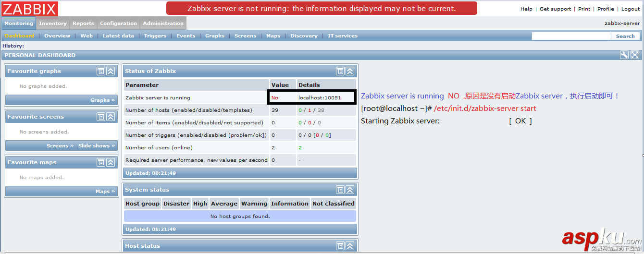644x254 pixels.
Task: Open the IT services submenu item
Action: (343, 36)
